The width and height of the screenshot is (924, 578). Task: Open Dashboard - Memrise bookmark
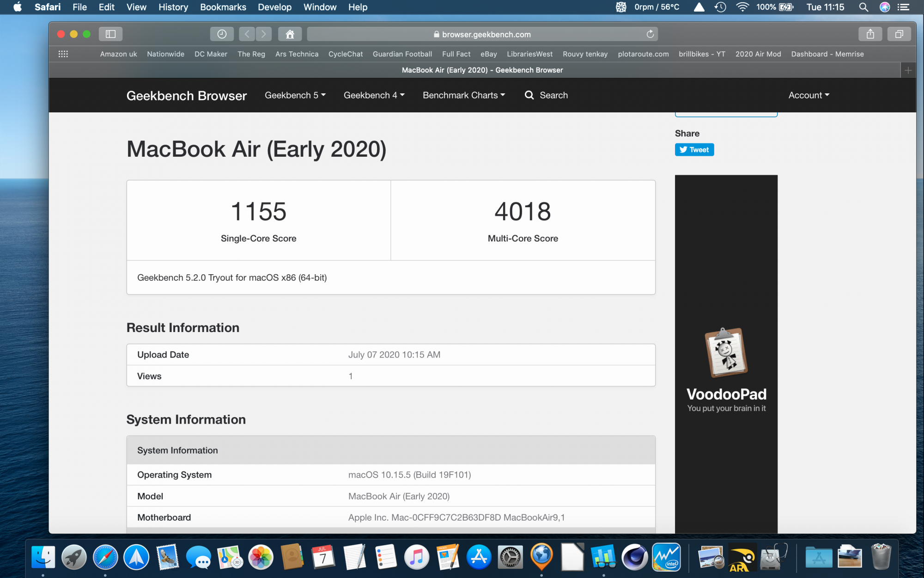click(x=827, y=54)
